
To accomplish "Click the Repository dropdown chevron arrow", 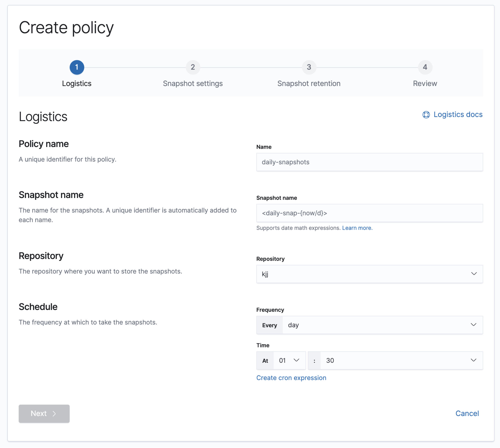I will click(x=474, y=273).
